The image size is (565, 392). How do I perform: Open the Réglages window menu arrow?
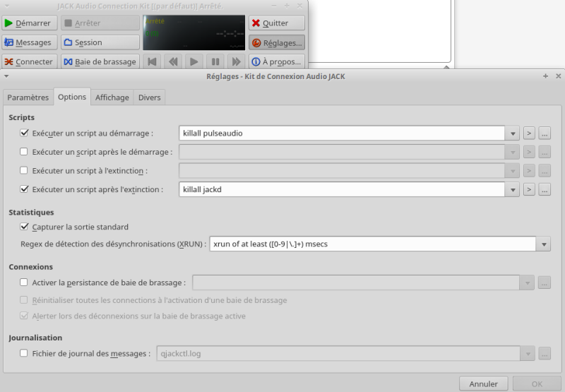point(6,76)
